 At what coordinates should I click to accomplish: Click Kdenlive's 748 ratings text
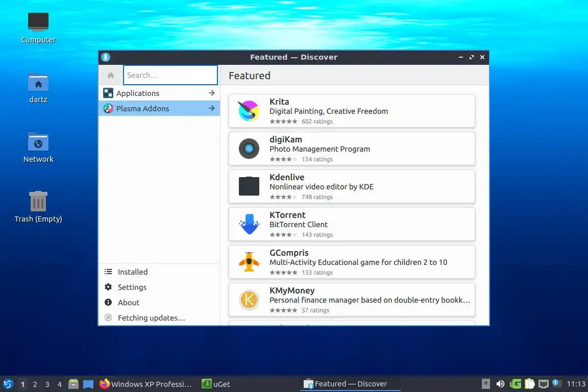click(x=317, y=197)
